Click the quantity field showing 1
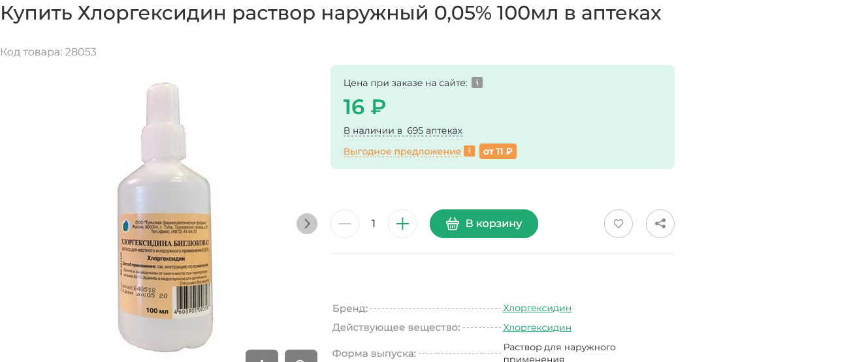The width and height of the screenshot is (868, 362). 374,224
